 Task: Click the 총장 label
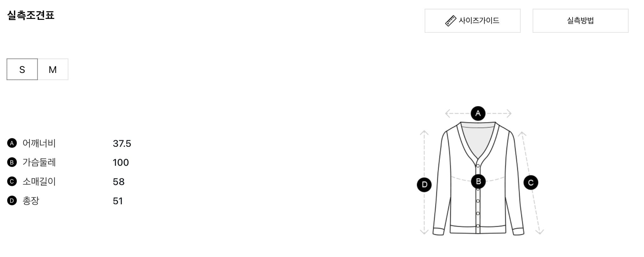click(x=31, y=200)
